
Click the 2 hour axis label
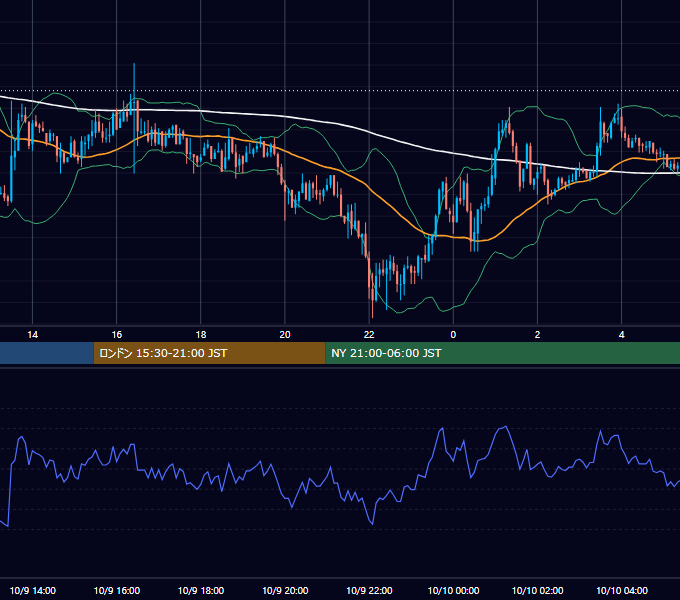(537, 335)
